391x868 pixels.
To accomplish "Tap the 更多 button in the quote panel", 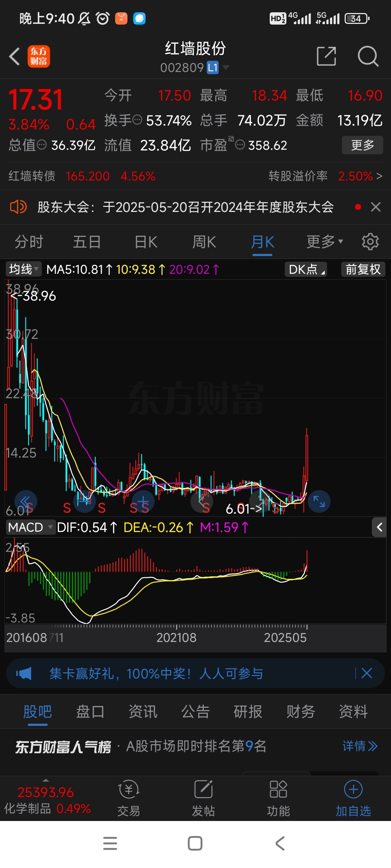I will (x=362, y=145).
